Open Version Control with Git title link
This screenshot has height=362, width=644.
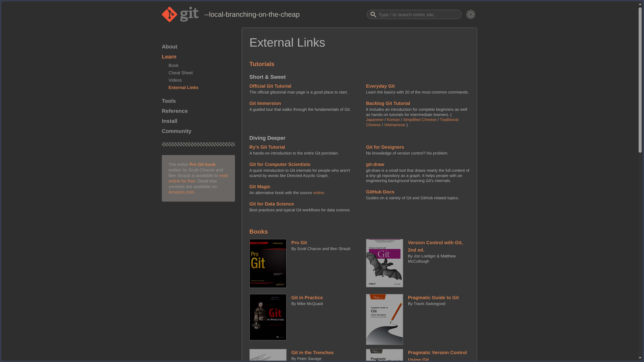[x=435, y=246]
